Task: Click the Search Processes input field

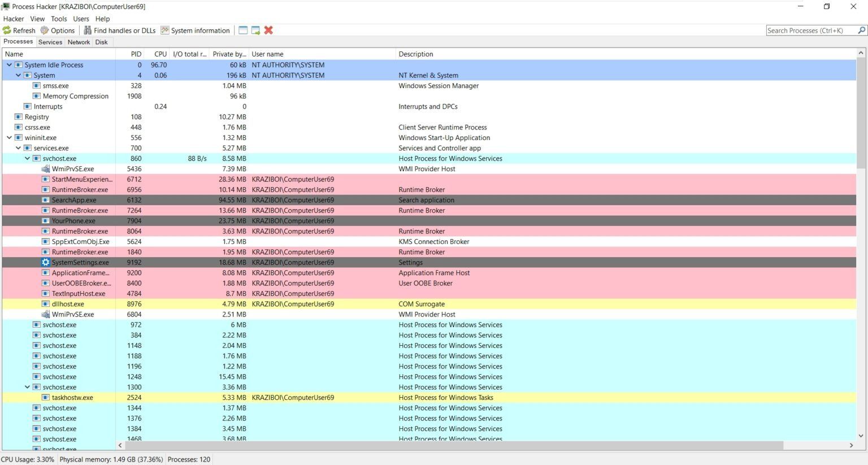Action: pyautogui.click(x=811, y=31)
